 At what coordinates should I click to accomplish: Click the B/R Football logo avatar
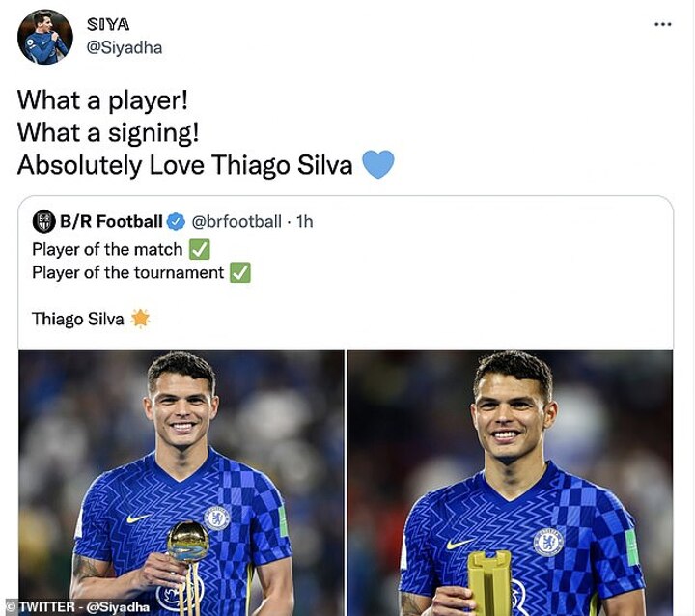43,222
